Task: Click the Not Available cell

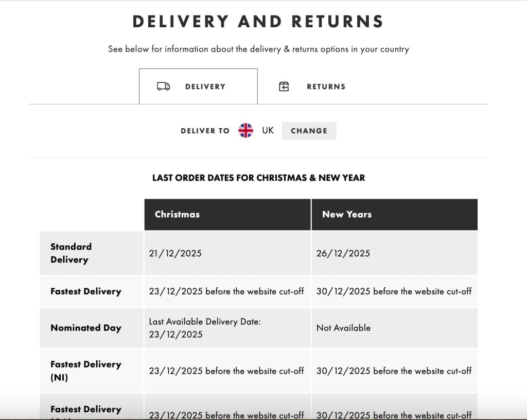Action: (343, 328)
